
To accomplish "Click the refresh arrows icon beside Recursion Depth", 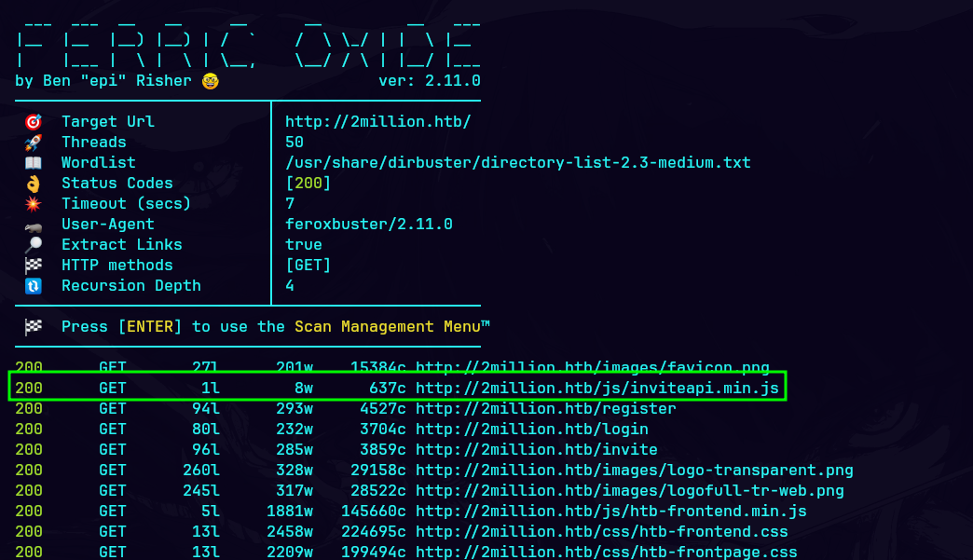I will pyautogui.click(x=33, y=286).
